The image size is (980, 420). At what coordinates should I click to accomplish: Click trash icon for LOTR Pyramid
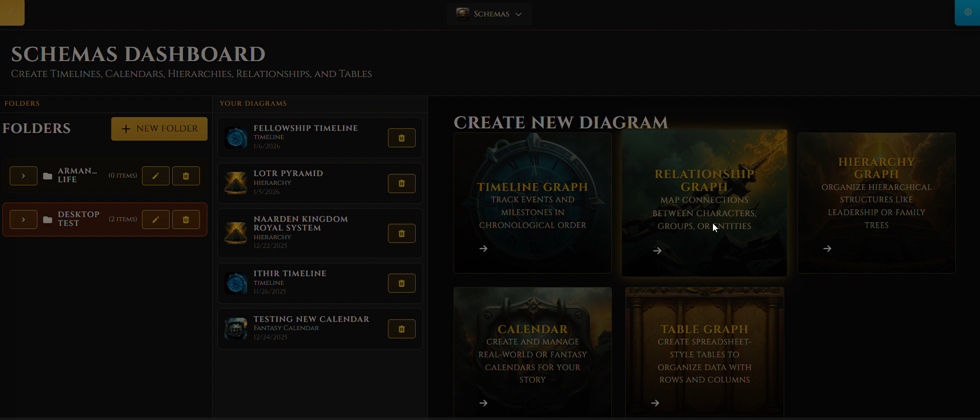(401, 184)
